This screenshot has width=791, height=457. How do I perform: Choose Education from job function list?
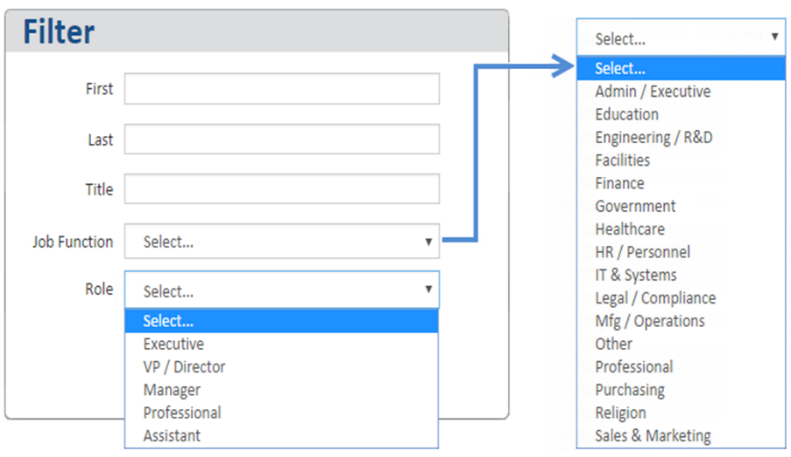[x=681, y=115]
